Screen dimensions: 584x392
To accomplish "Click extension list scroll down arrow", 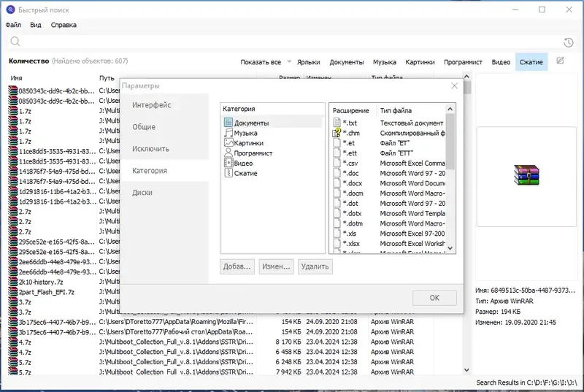I will pyautogui.click(x=450, y=248).
